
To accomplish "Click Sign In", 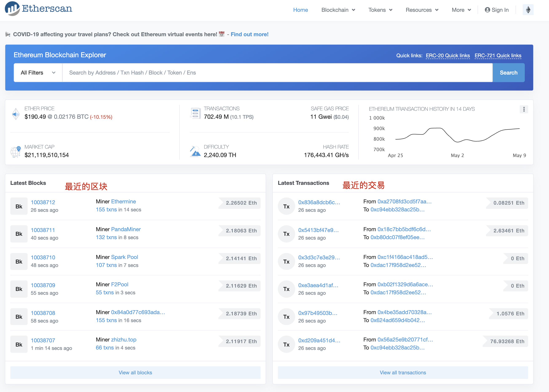I will pos(497,10).
